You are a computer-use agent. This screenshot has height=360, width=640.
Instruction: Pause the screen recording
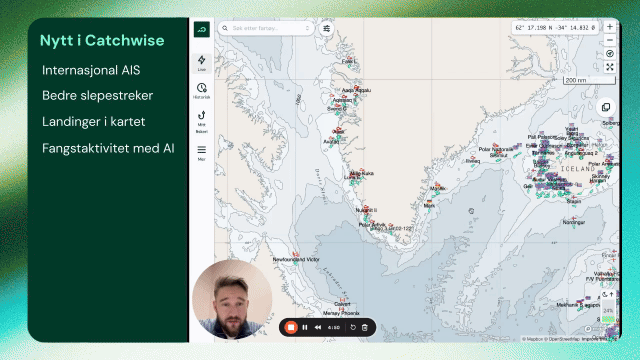pyautogui.click(x=305, y=327)
